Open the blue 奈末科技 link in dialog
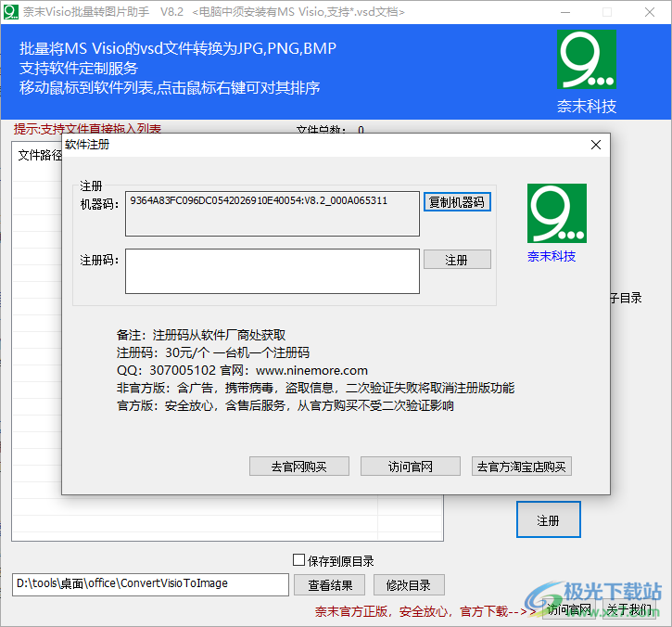 552,257
